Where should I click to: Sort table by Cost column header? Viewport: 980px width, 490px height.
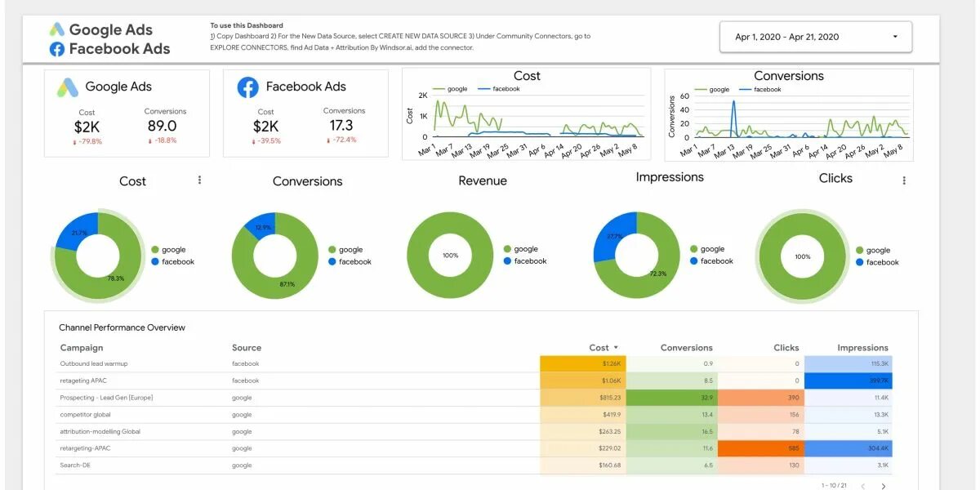[x=599, y=348]
